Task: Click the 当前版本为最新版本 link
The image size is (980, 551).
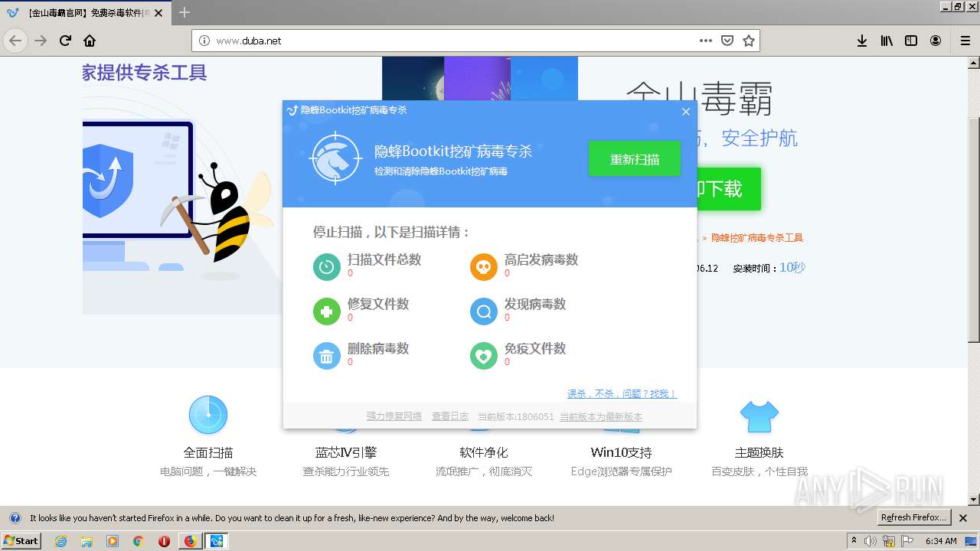Action: (601, 416)
